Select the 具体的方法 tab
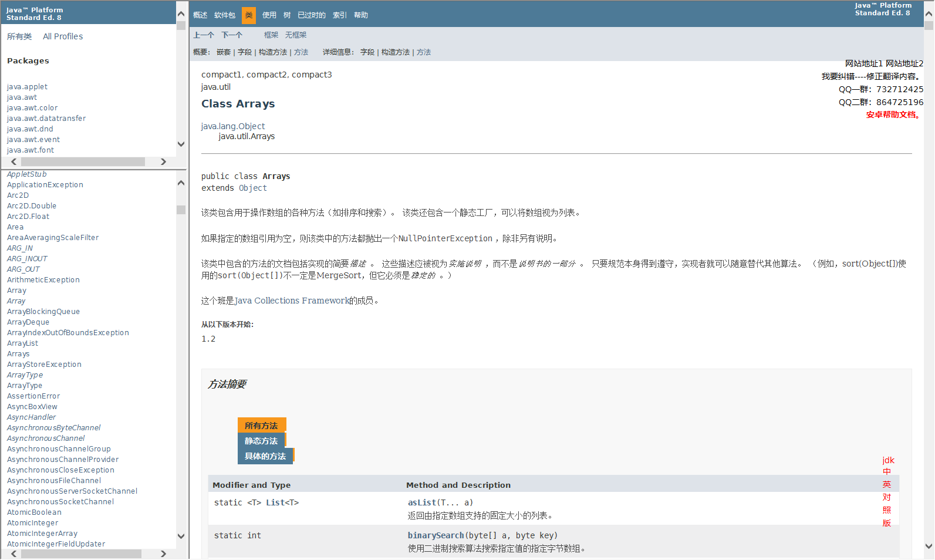 pyautogui.click(x=265, y=456)
